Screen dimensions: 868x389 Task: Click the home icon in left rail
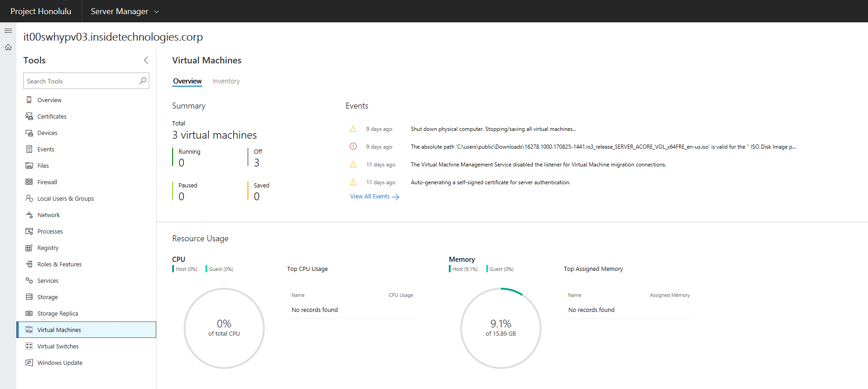[x=8, y=47]
